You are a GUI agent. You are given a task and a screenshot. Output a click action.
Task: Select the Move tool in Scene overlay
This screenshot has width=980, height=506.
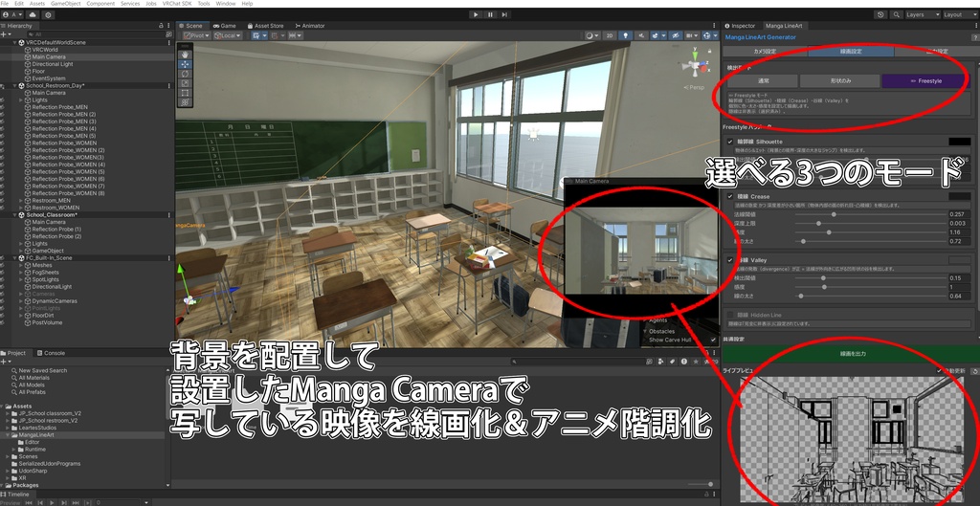(x=185, y=64)
